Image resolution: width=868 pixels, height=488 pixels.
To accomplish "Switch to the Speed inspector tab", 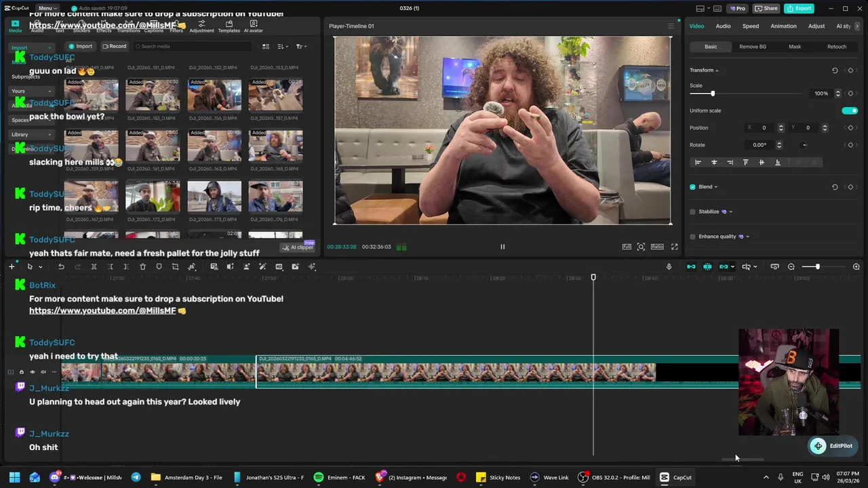I will 751,26.
